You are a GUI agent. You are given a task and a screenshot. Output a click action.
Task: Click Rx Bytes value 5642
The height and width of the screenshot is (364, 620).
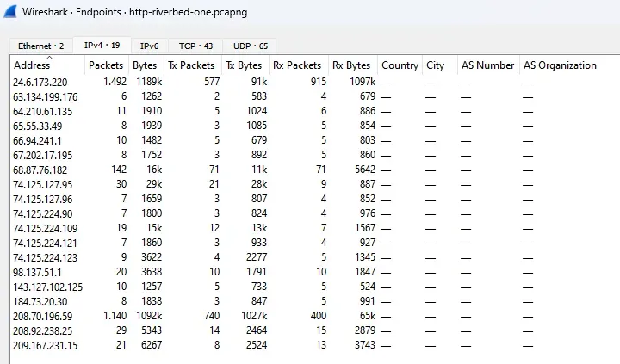[x=365, y=170]
